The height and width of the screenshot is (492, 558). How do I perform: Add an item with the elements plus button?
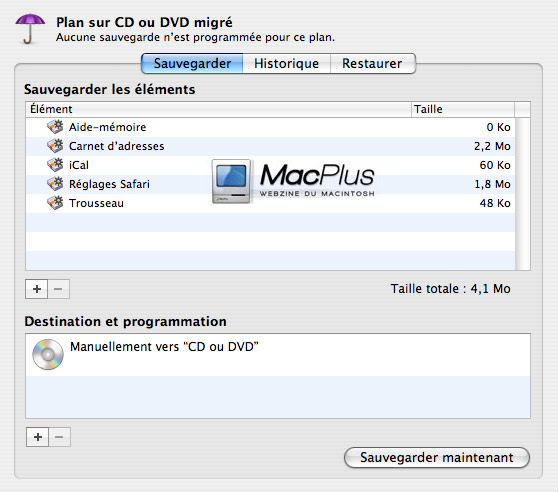click(37, 289)
